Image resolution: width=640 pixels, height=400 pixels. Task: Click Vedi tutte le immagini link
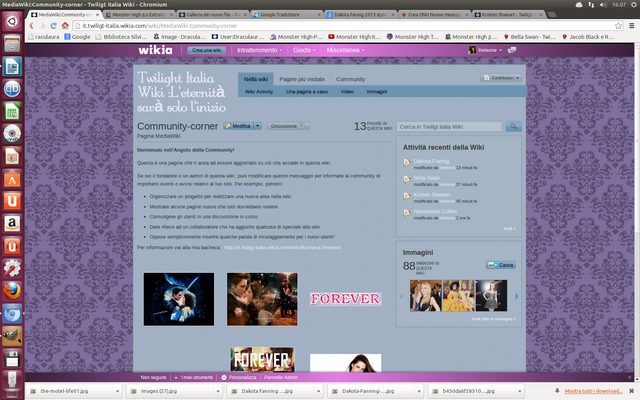[494, 319]
